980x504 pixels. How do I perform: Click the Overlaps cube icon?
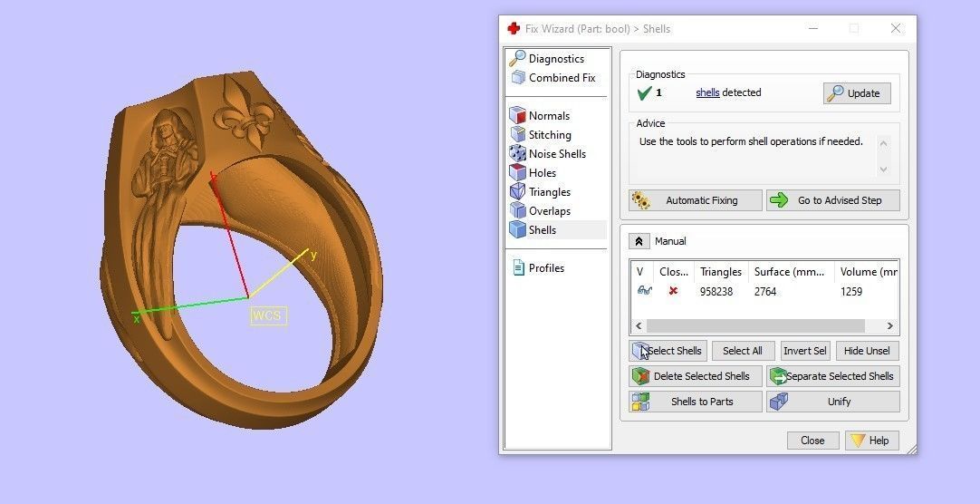pyautogui.click(x=517, y=210)
